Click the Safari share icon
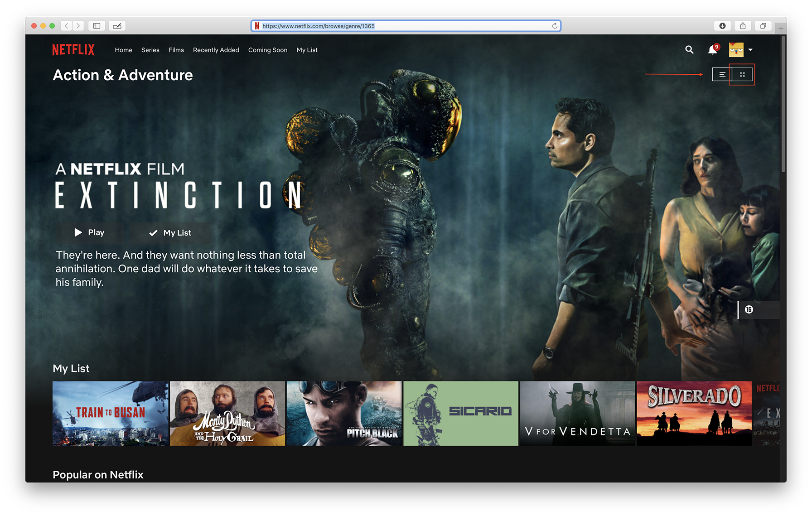 pyautogui.click(x=743, y=26)
